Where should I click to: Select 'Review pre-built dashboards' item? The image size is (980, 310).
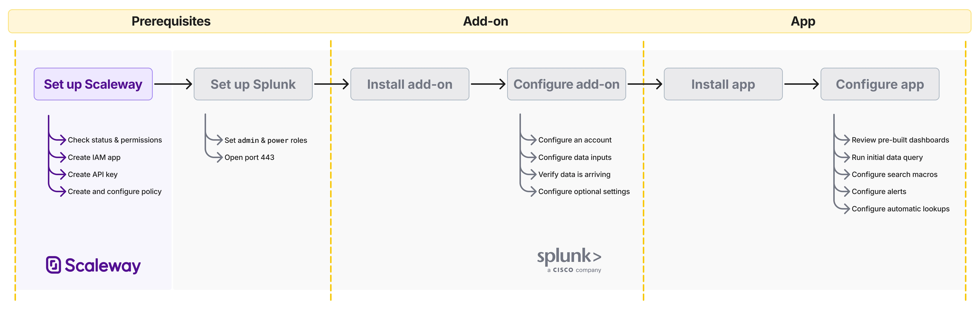tap(900, 140)
